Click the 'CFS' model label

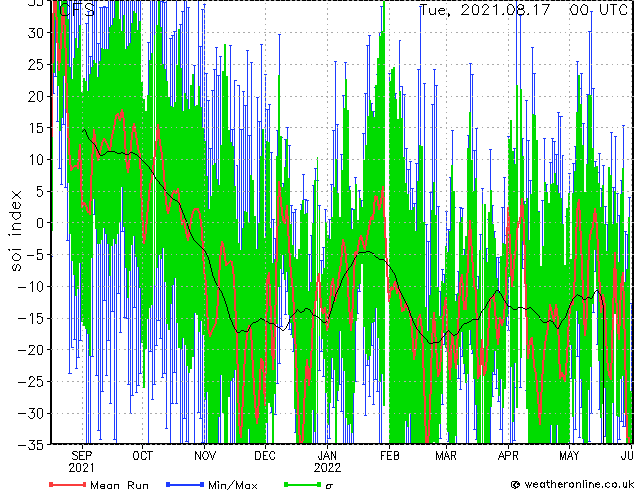pyautogui.click(x=77, y=10)
